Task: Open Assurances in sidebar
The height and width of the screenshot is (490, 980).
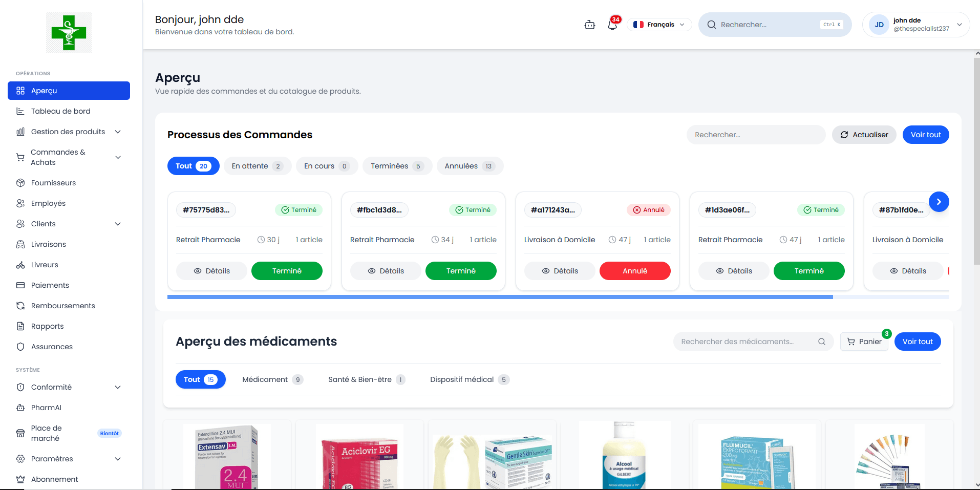Action: click(x=69, y=347)
